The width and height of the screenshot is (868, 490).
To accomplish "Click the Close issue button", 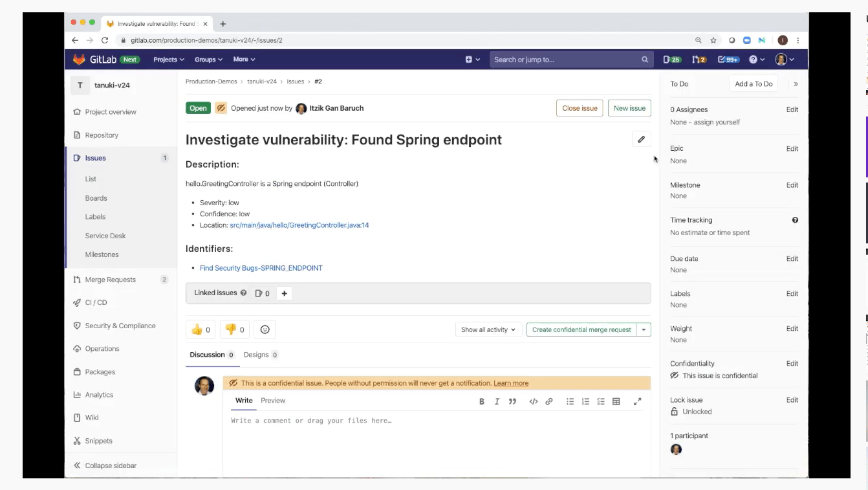I will [580, 108].
